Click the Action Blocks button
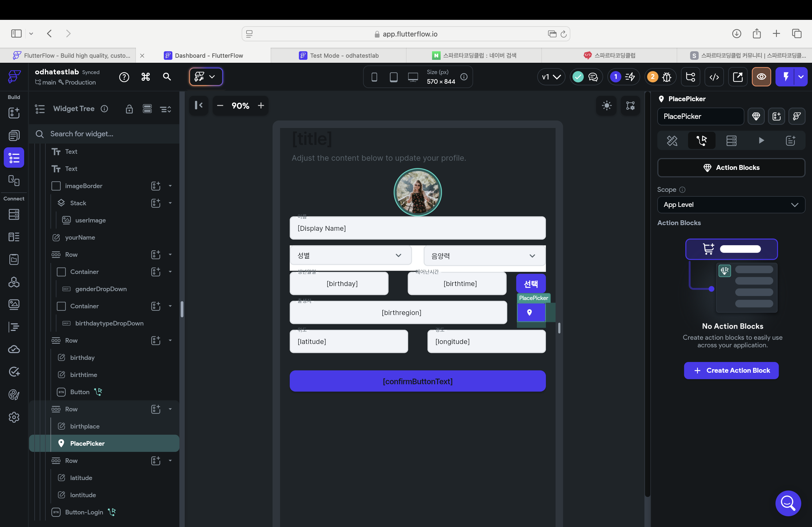This screenshot has height=527, width=812. click(x=731, y=168)
